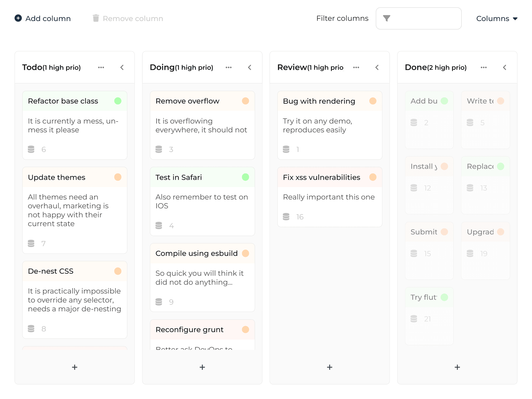Toggle the orange priority dot on Update themes
The height and width of the screenshot is (399, 532).
point(118,177)
